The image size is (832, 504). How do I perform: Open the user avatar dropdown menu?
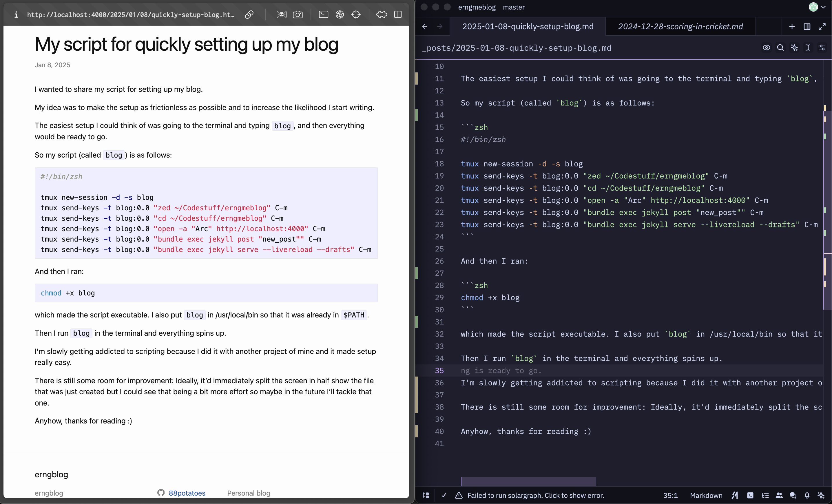click(x=817, y=7)
